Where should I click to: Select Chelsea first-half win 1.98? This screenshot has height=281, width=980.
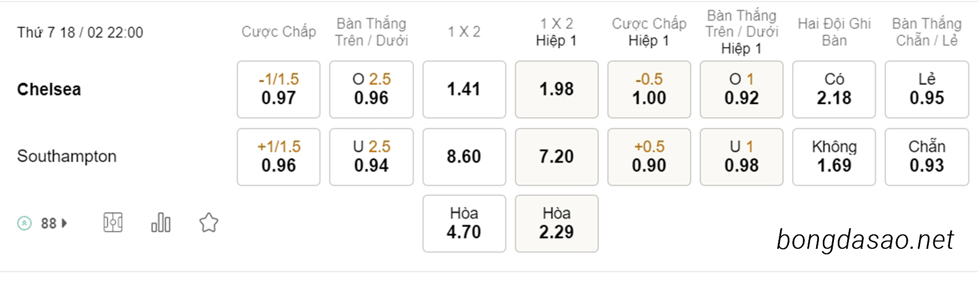click(x=557, y=89)
